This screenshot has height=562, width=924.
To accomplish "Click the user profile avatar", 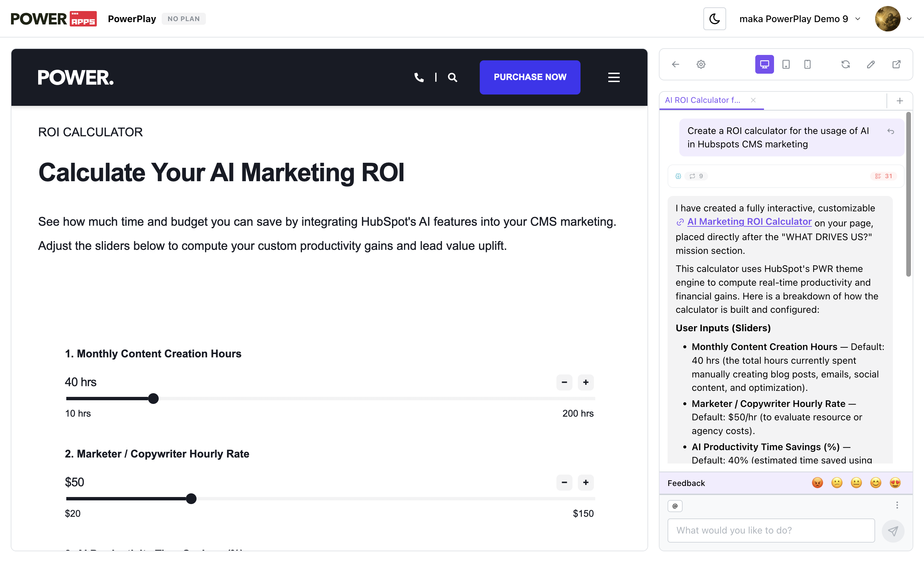I will (887, 19).
